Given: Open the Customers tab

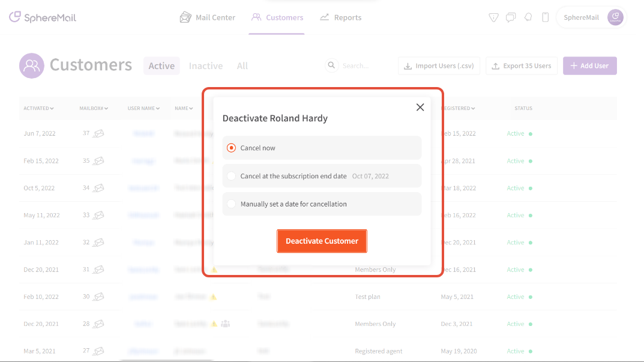Looking at the screenshot, I should tap(277, 17).
